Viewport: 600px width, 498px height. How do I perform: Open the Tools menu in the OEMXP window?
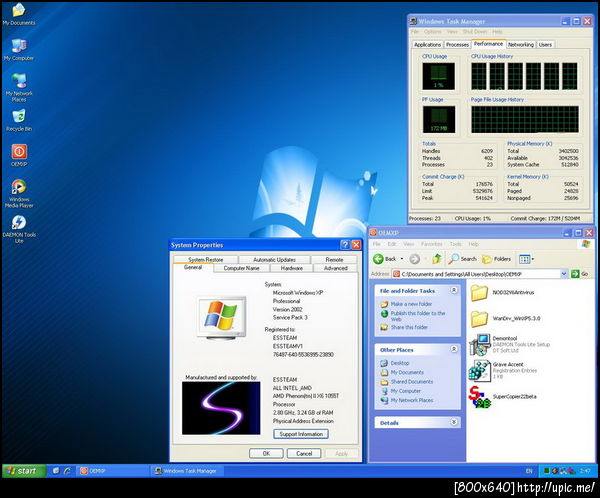pos(455,244)
